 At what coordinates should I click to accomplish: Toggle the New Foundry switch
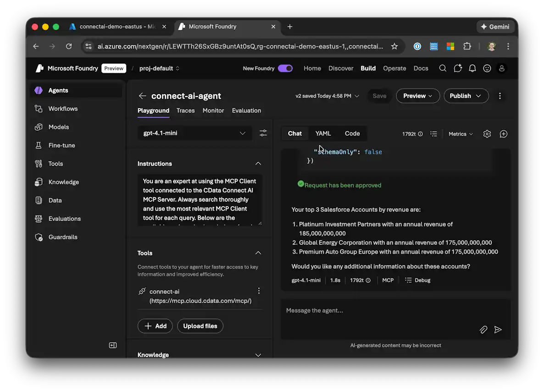[x=285, y=68]
